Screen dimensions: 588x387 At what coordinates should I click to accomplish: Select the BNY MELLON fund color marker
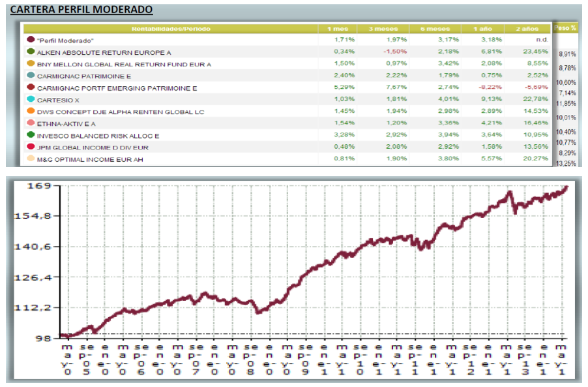(x=31, y=63)
